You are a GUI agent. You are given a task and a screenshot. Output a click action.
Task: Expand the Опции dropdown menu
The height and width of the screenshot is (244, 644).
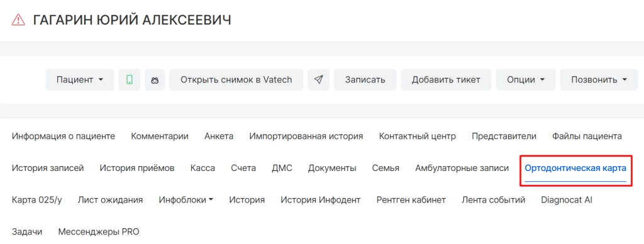pos(526,80)
